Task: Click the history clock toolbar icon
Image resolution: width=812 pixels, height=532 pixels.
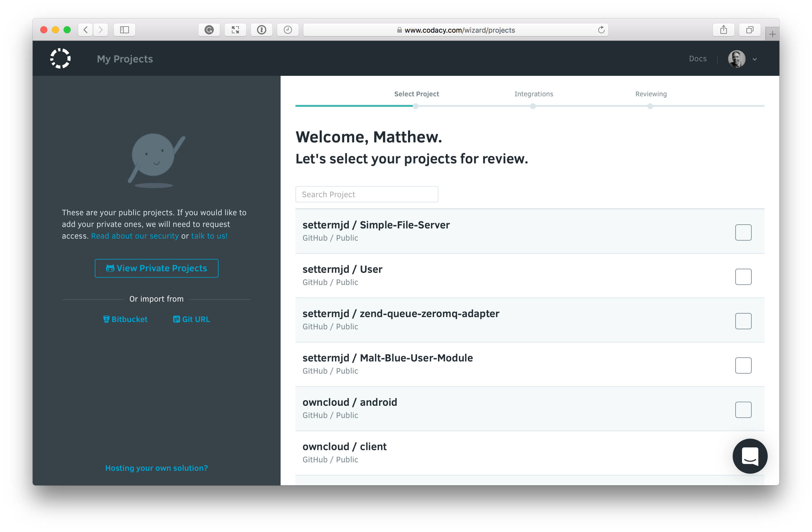Action: coord(288,30)
